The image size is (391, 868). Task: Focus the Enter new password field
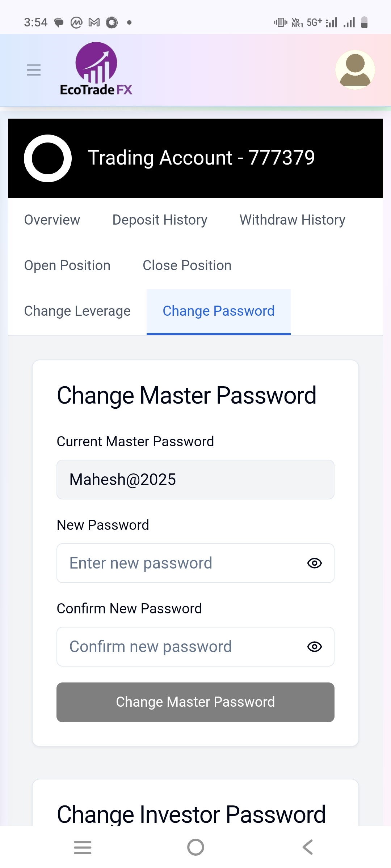181,563
